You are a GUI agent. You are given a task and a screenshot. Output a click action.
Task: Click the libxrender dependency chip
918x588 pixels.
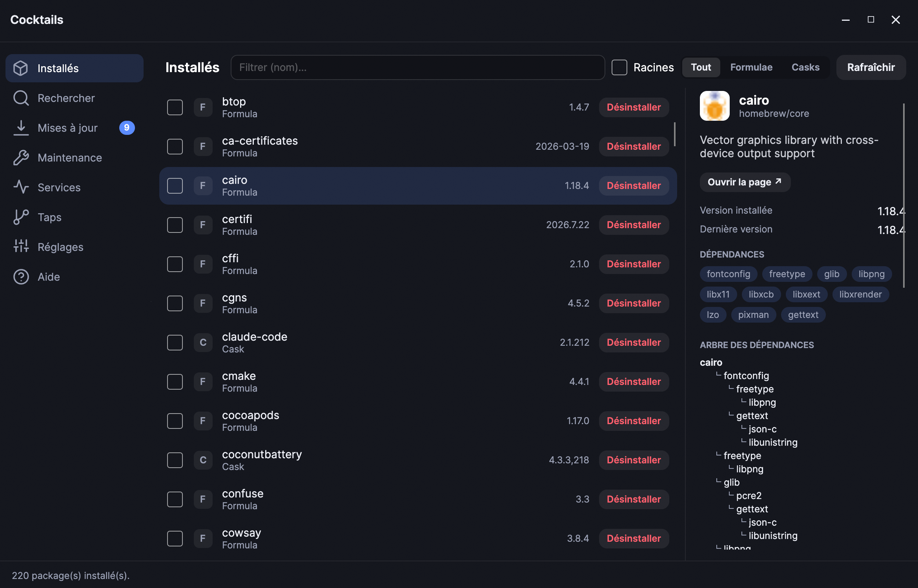(860, 294)
